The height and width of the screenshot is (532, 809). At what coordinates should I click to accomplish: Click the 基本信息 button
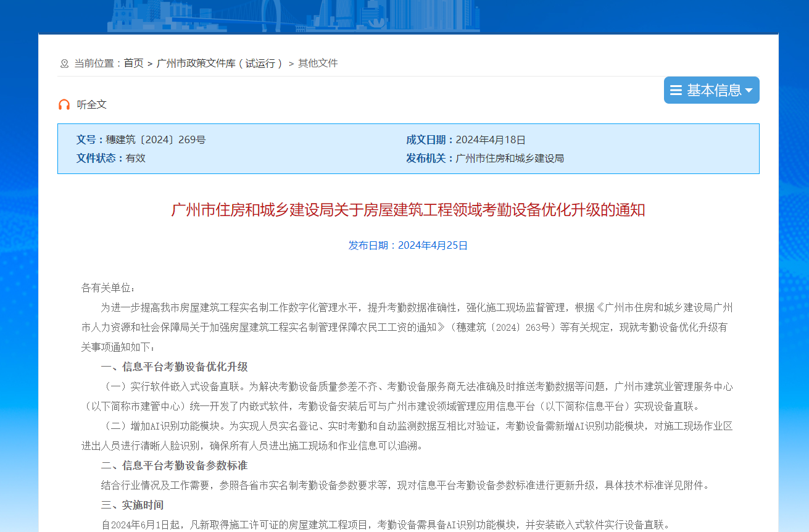pos(711,89)
